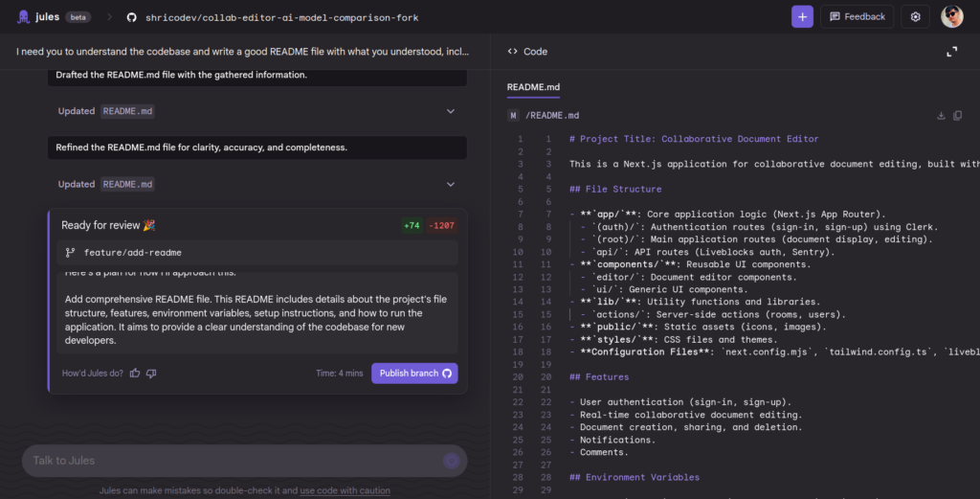Download the README.md file
Image resolution: width=980 pixels, height=499 pixels.
click(x=941, y=116)
